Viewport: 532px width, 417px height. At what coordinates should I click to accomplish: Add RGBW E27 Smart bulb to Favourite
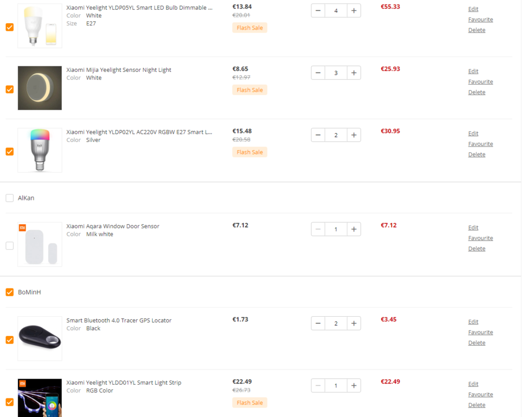tap(480, 144)
